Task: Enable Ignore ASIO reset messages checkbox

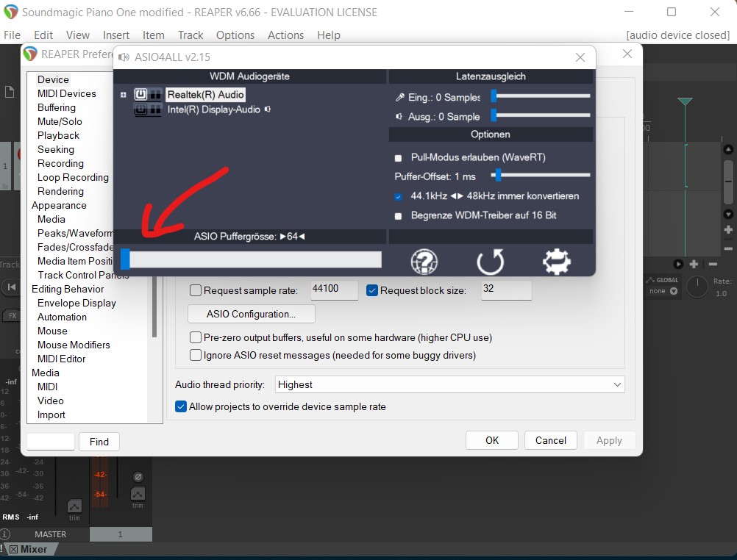Action: coord(196,355)
